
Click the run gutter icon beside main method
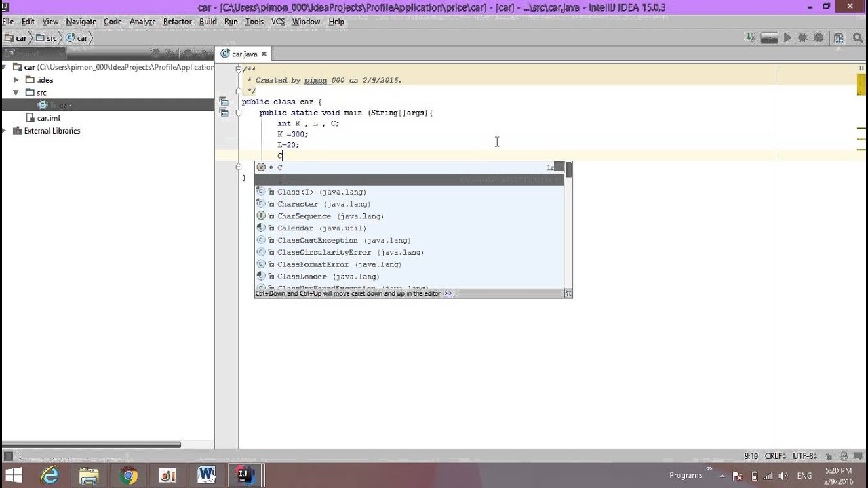[x=223, y=113]
